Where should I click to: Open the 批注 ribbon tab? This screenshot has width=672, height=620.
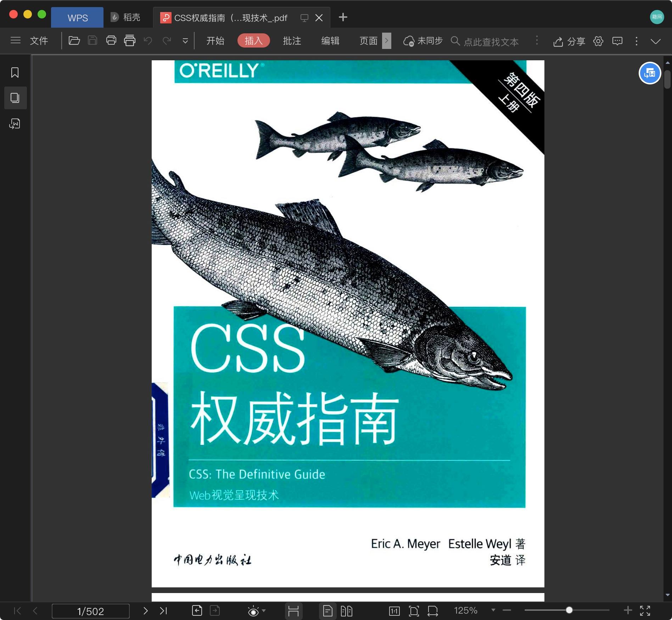click(292, 41)
